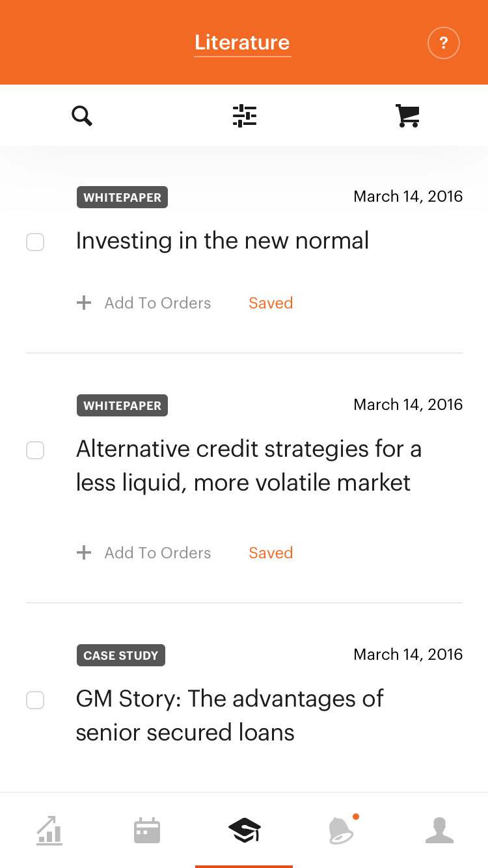Select the graduation cap literature tab

(x=244, y=831)
